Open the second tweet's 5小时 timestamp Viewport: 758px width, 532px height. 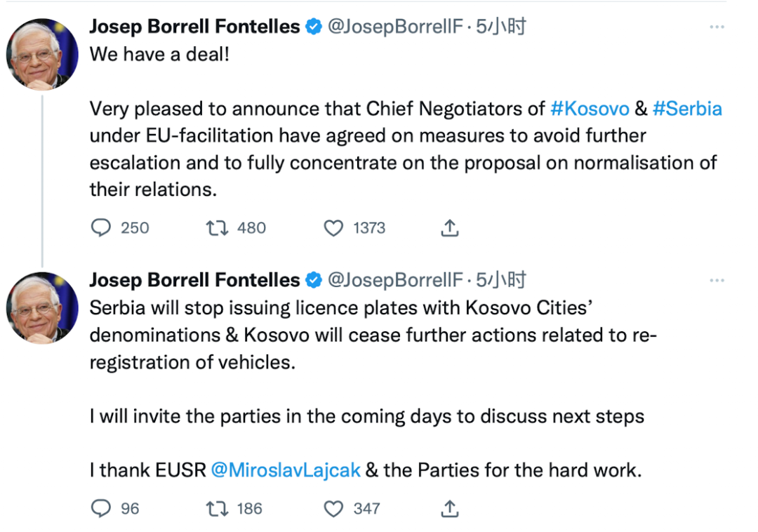click(501, 280)
